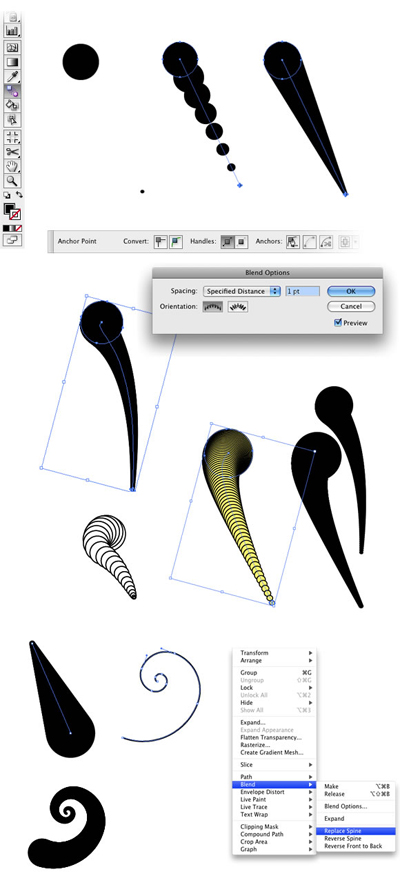Choose Expand... in the Object menu

pos(274,722)
